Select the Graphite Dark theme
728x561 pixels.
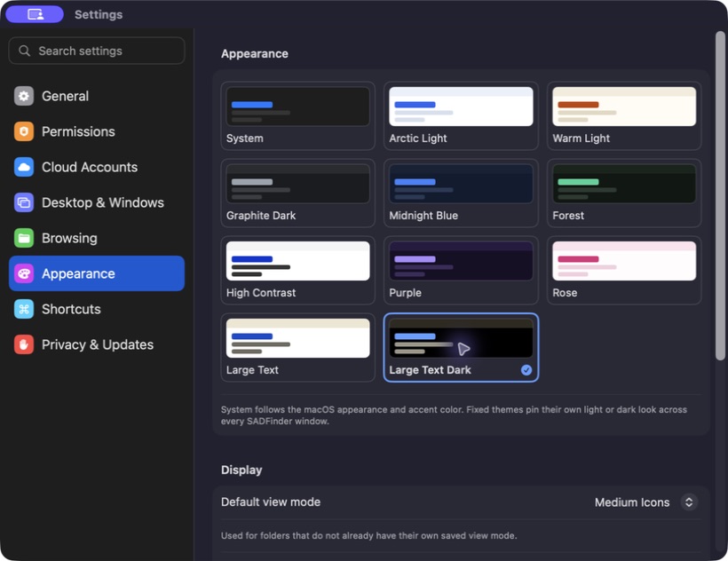click(x=297, y=193)
